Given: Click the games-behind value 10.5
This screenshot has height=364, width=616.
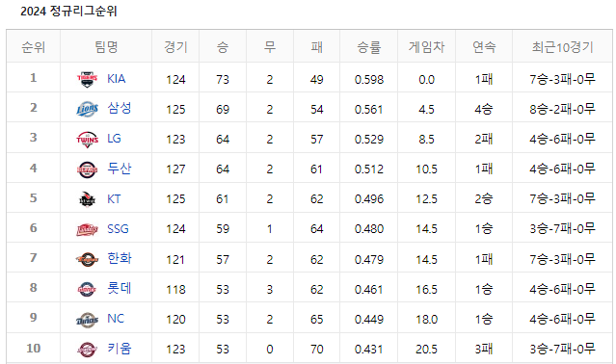Looking at the screenshot, I should pyautogui.click(x=426, y=169).
